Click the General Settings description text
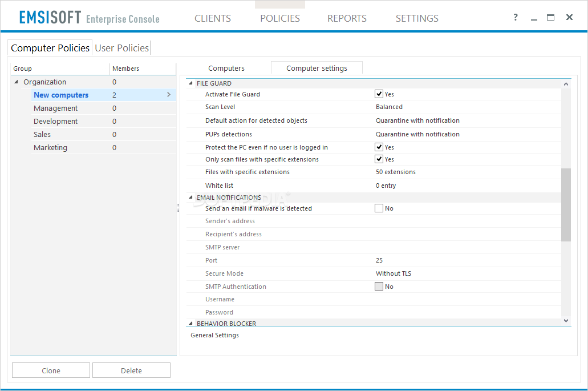Viewport: 588px width, 391px height. pos(214,335)
